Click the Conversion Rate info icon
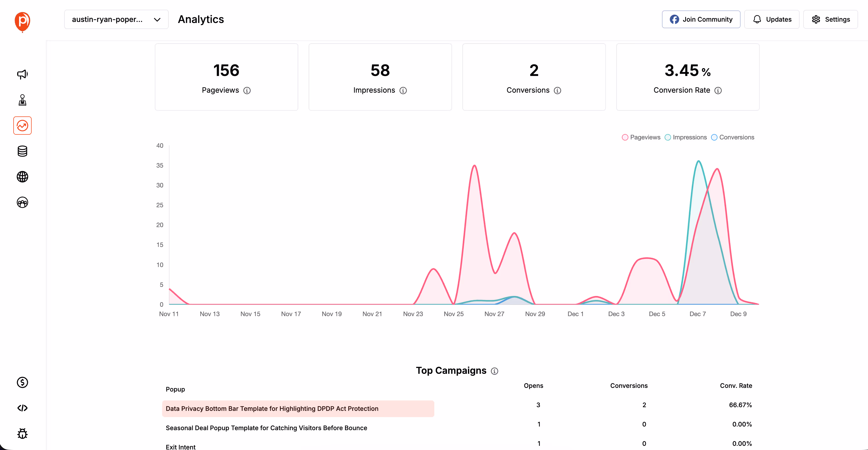Image resolution: width=868 pixels, height=450 pixels. [718, 90]
